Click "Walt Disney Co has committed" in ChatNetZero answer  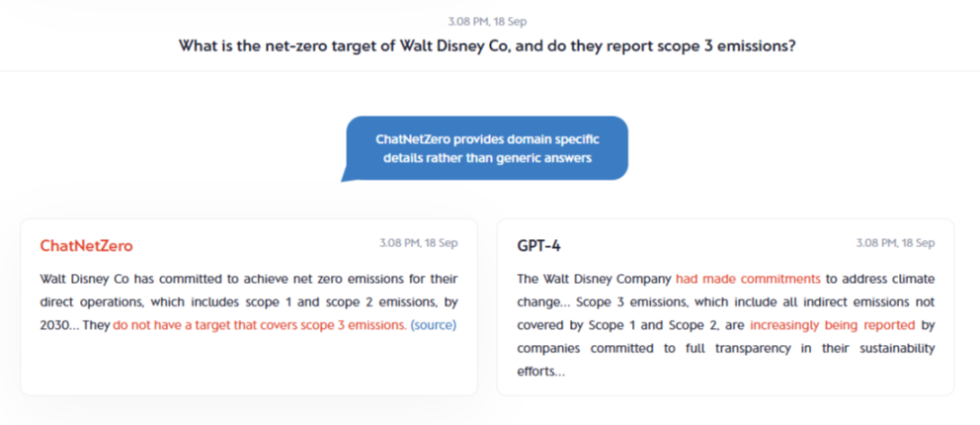[126, 279]
